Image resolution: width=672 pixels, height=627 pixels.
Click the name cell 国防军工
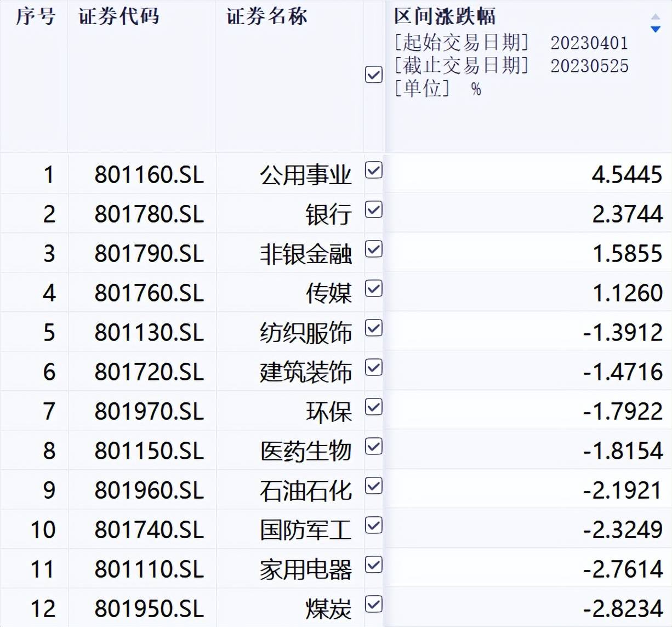click(x=306, y=530)
